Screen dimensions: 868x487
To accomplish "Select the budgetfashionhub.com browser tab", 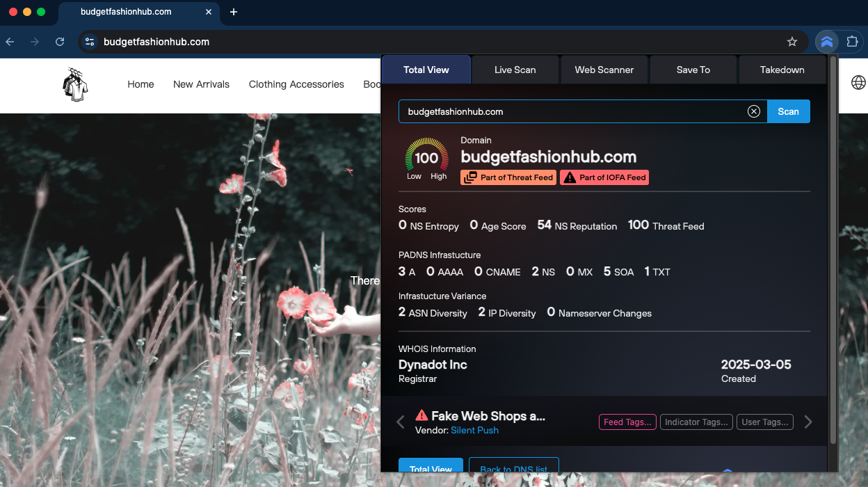I will pos(138,12).
